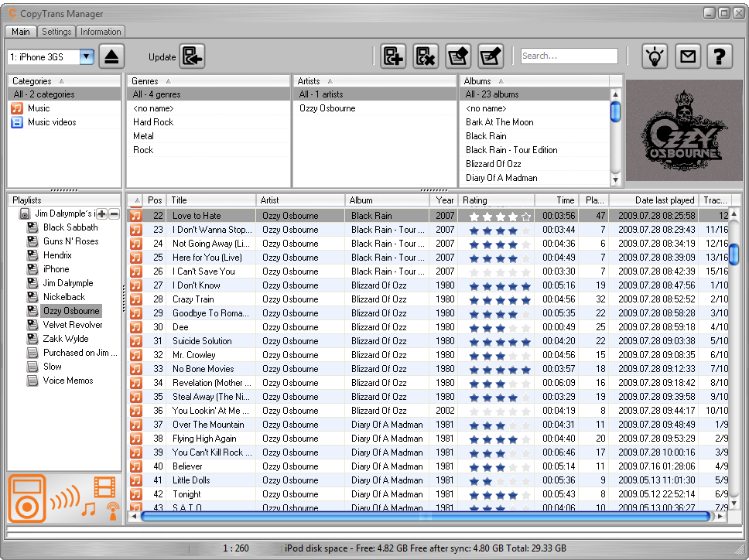Sort by the Categories column header
This screenshot has height=560, width=749.
pos(64,81)
